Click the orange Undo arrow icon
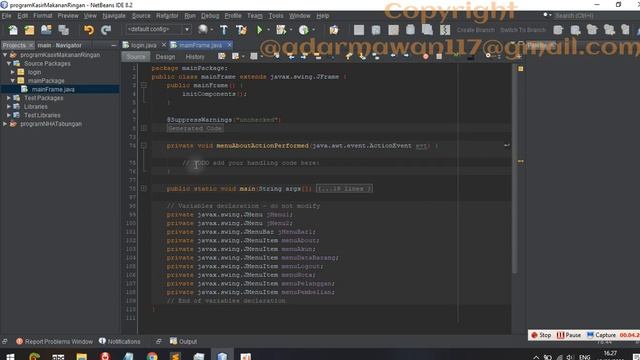 (89, 30)
